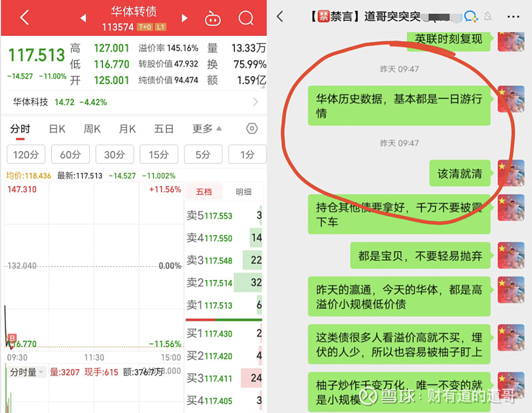Tap the L1 level badge in header
The width and height of the screenshot is (532, 413).
pyautogui.click(x=160, y=27)
